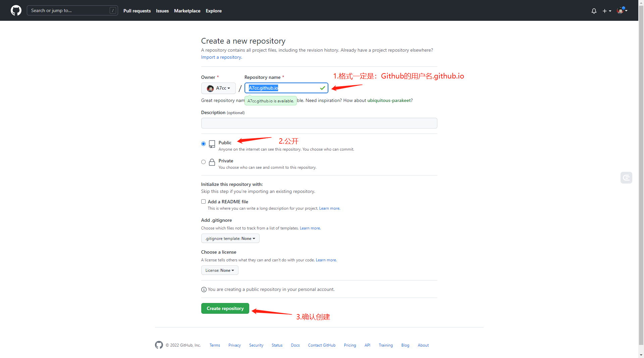Click the slash shortcut icon in search
Screen dimensions: 644x358
(113, 10)
